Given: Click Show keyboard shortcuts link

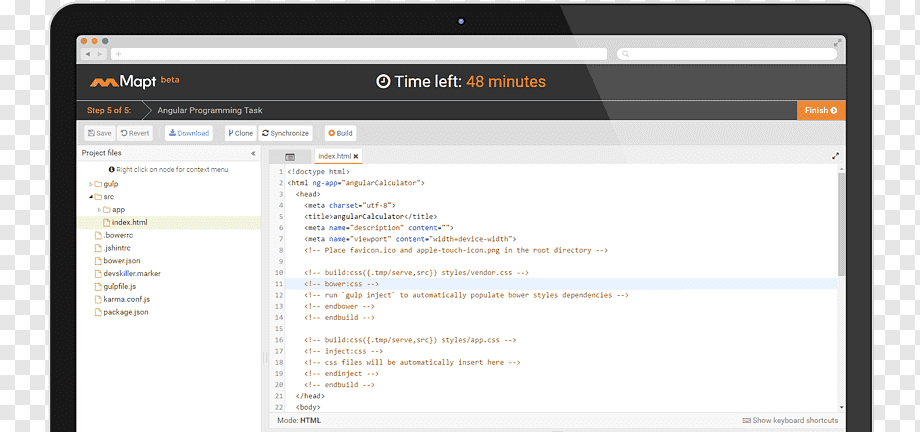Looking at the screenshot, I should [790, 420].
